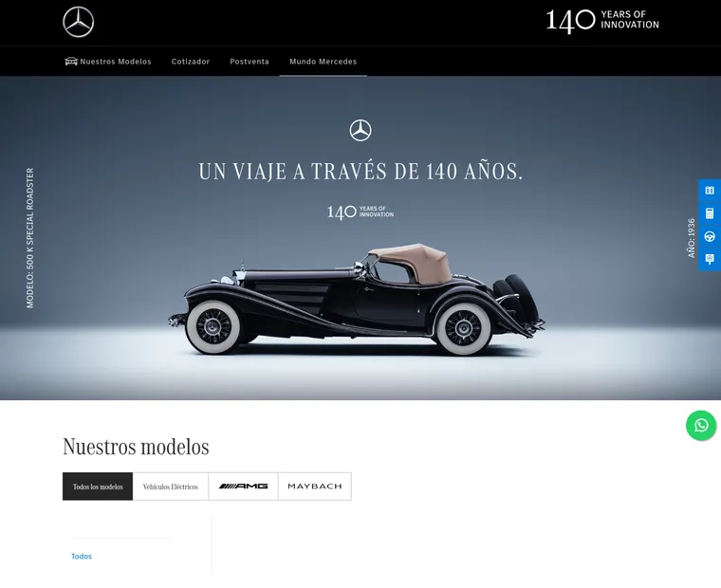
Task: Click the Mercedes-Benz star logo in header
Action: [78, 22]
